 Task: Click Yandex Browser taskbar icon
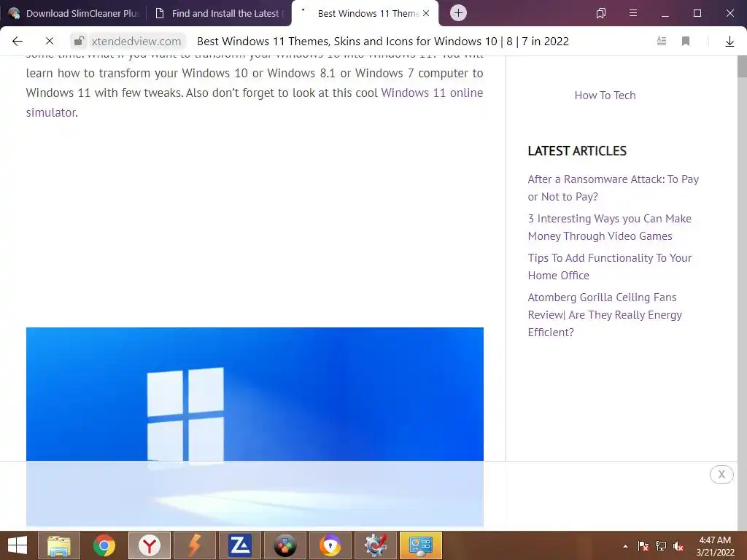tap(150, 545)
